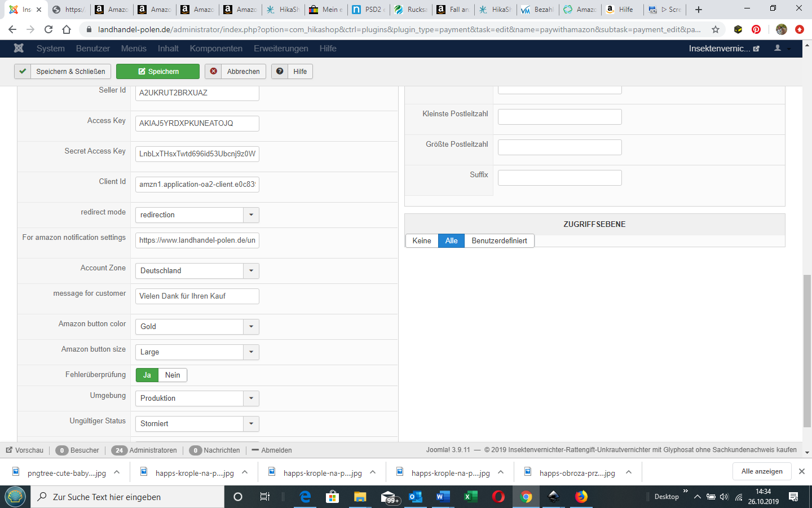The height and width of the screenshot is (508, 812).
Task: Focus the Seller Id field
Action: pyautogui.click(x=197, y=93)
